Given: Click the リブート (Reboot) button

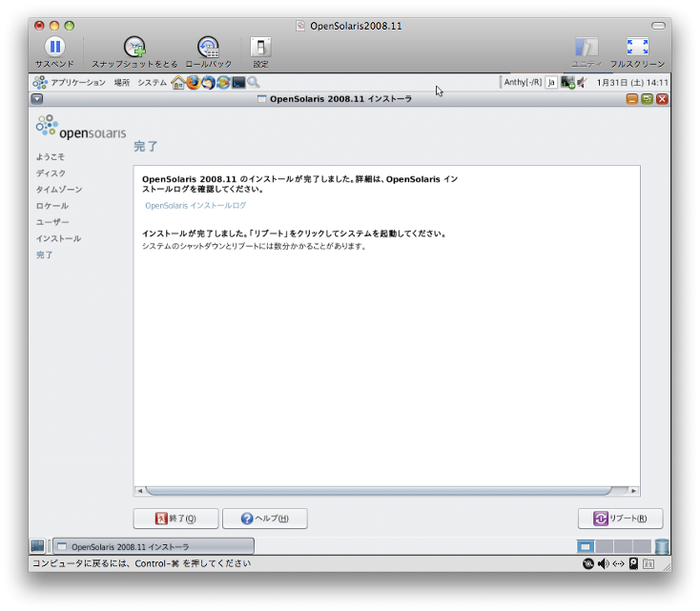Looking at the screenshot, I should [620, 519].
